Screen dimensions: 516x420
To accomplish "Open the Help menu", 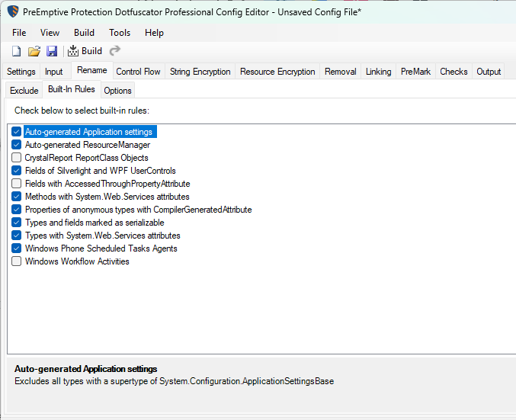I will pos(154,33).
